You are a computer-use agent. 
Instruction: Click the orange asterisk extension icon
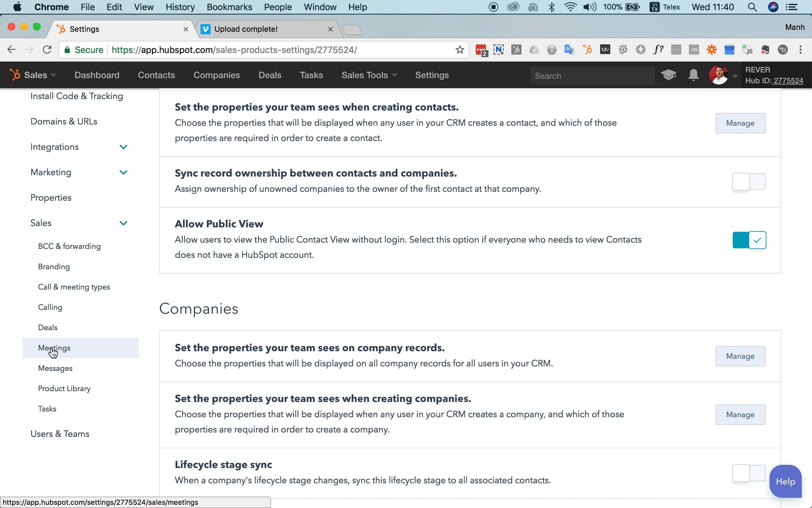click(x=712, y=50)
